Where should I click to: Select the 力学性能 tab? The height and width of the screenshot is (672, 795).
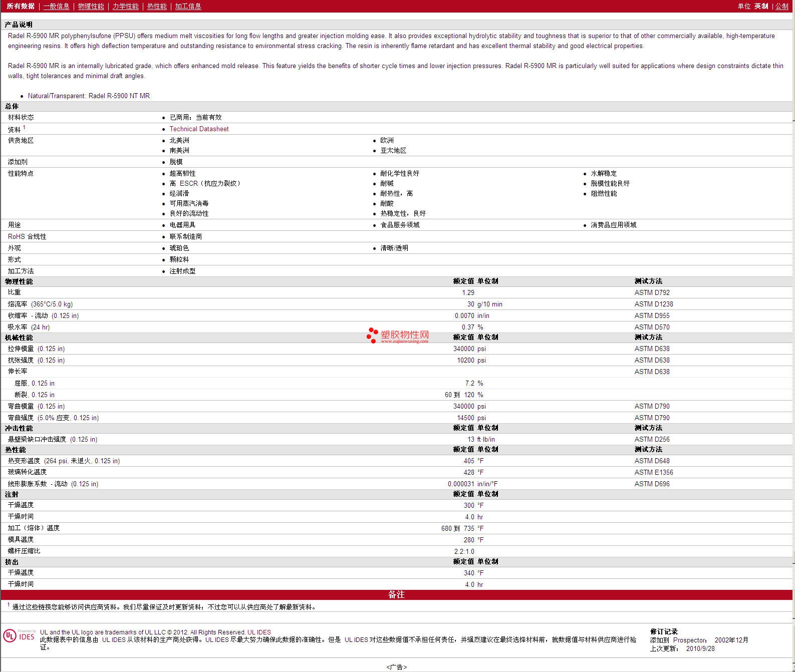coord(125,6)
